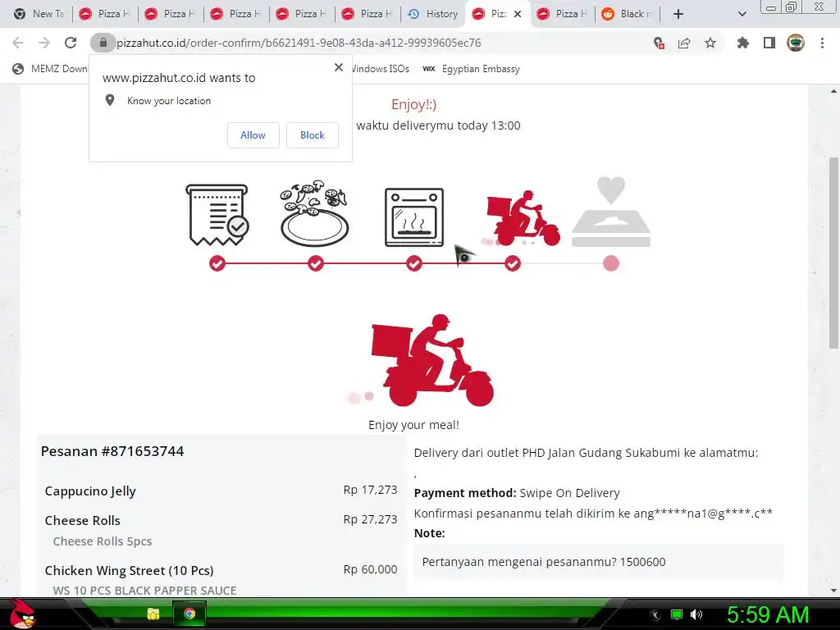Image resolution: width=840 pixels, height=630 pixels.
Task: Click the Chrome taskbar icon
Action: [x=189, y=614]
